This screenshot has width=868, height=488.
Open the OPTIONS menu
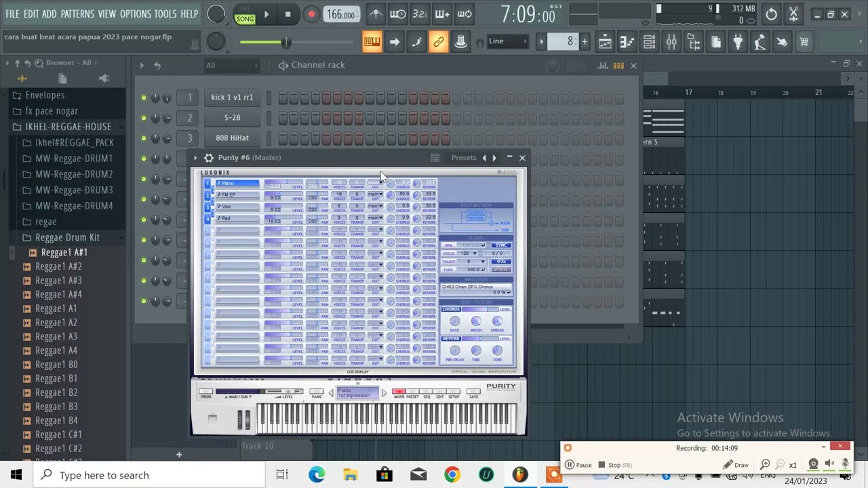136,14
